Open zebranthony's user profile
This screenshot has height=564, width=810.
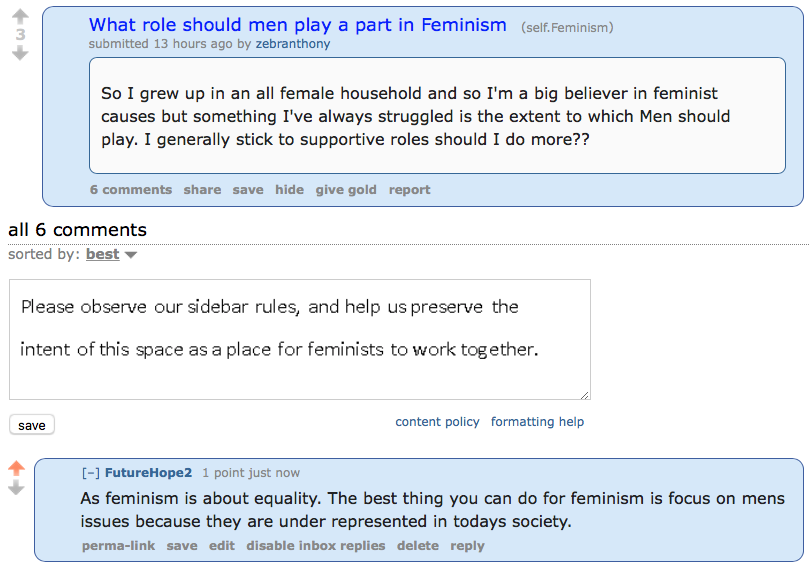pos(292,44)
